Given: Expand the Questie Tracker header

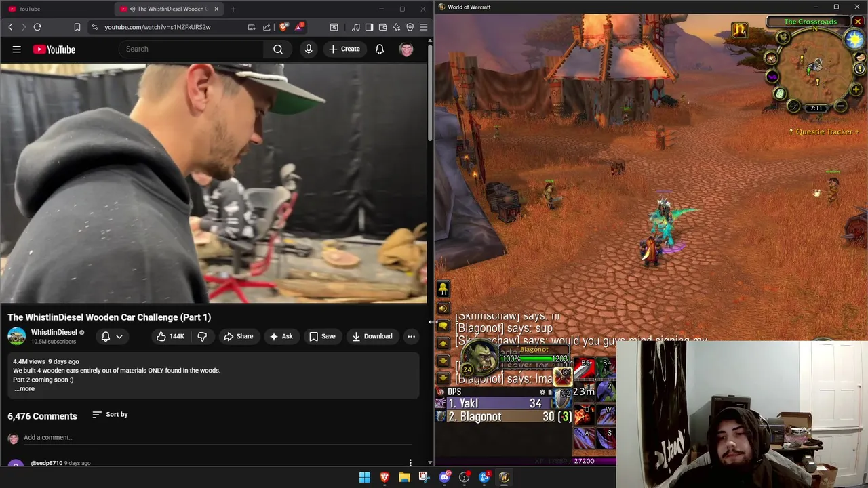Looking at the screenshot, I should [824, 131].
